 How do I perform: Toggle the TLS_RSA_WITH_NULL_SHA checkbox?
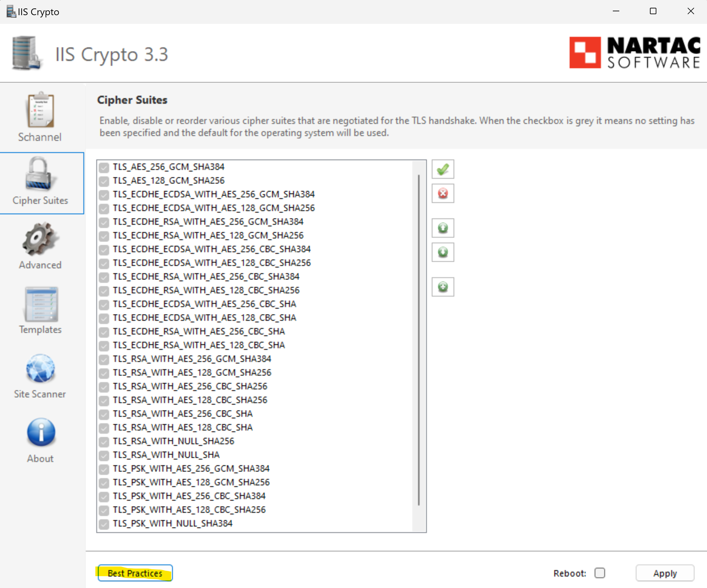tap(104, 455)
